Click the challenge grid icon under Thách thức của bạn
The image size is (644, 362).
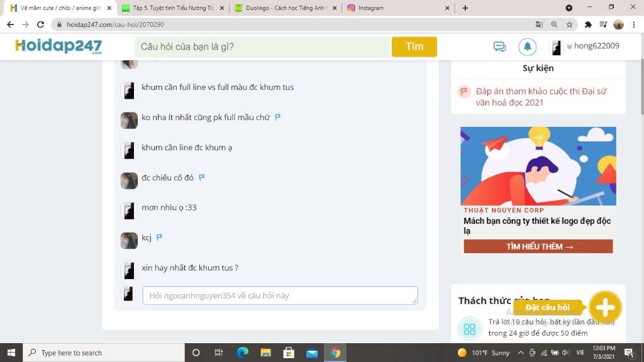point(469,329)
